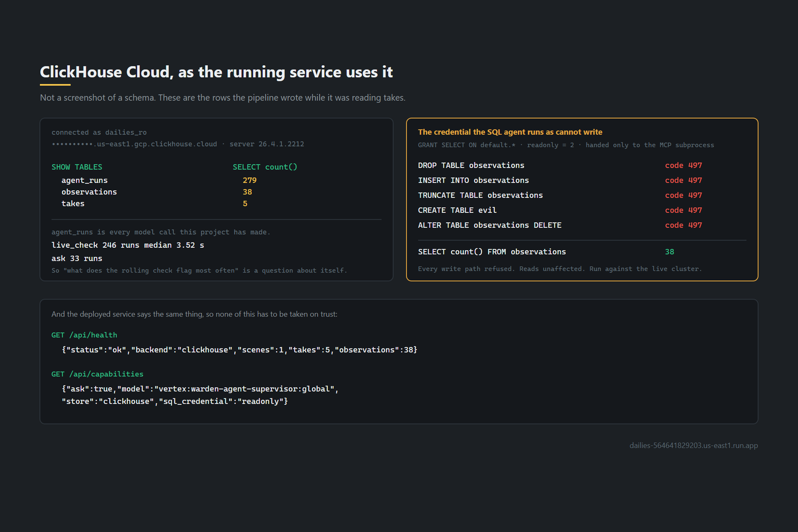Image resolution: width=798 pixels, height=532 pixels.
Task: Click the heading 'ClickHouse Cloud, as the running service uses it'
Action: [x=216, y=72]
